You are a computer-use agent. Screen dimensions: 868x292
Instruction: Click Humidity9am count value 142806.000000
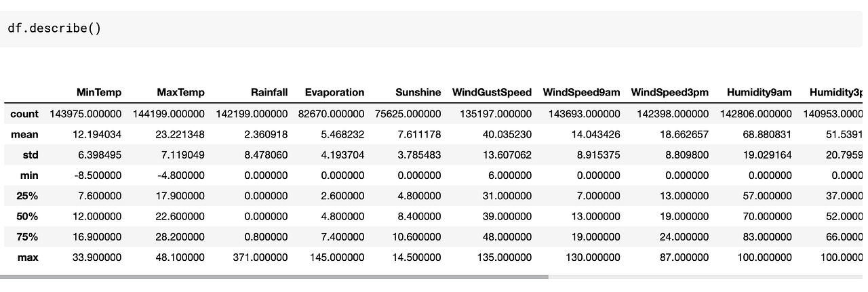click(755, 114)
